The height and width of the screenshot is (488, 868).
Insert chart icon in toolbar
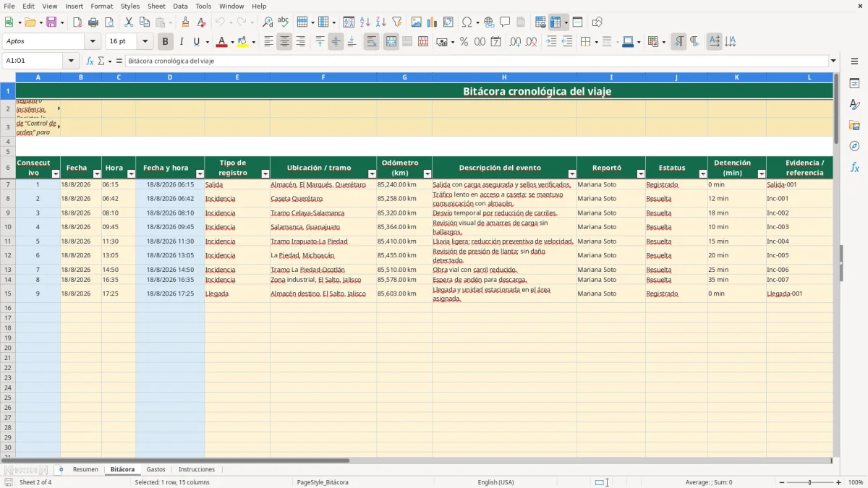click(433, 22)
